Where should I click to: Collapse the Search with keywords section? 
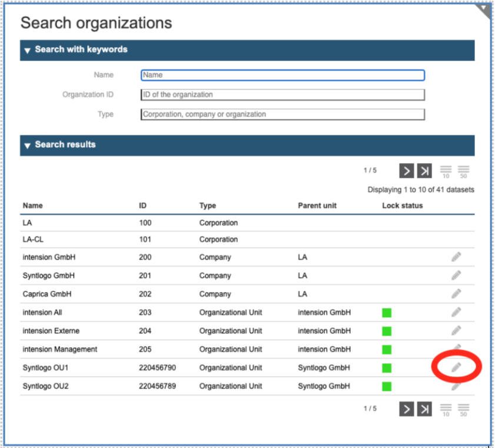[27, 50]
